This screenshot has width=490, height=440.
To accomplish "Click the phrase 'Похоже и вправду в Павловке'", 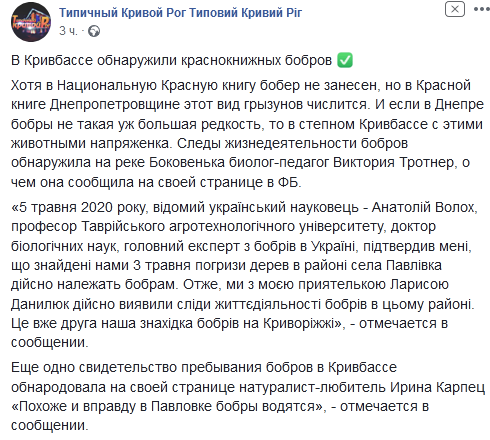I will click(115, 407).
